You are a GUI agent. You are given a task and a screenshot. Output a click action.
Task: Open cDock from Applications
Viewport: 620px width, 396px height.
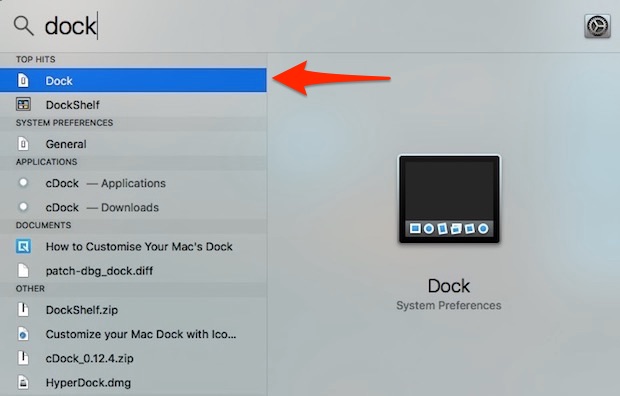click(133, 183)
